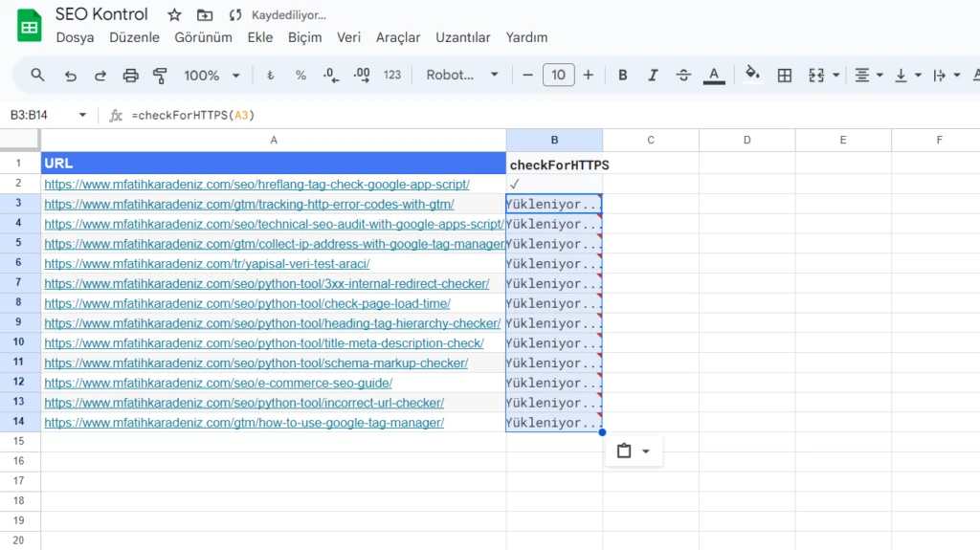This screenshot has width=980, height=550.
Task: Open the borders tool
Action: 785,75
